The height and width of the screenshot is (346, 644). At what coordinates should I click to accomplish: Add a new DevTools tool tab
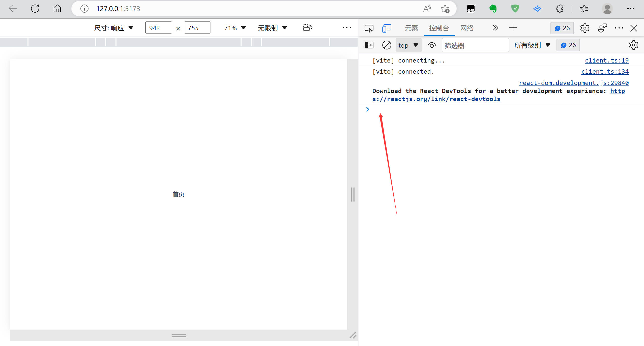point(513,27)
